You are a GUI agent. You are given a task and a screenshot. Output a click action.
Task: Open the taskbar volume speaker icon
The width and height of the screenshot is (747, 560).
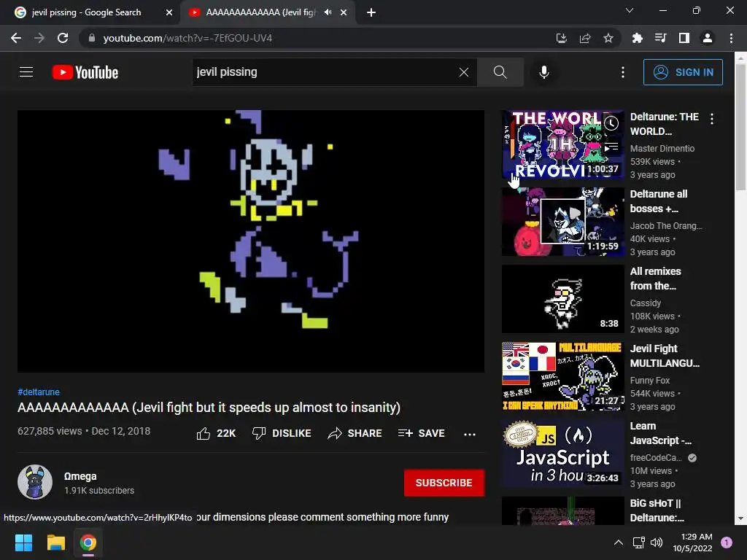click(657, 542)
